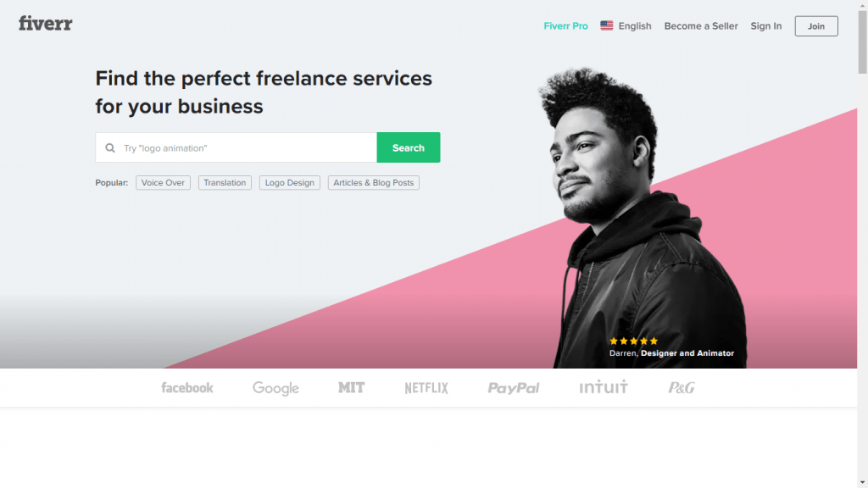The image size is (868, 488).
Task: Click the Join button
Action: tap(816, 26)
